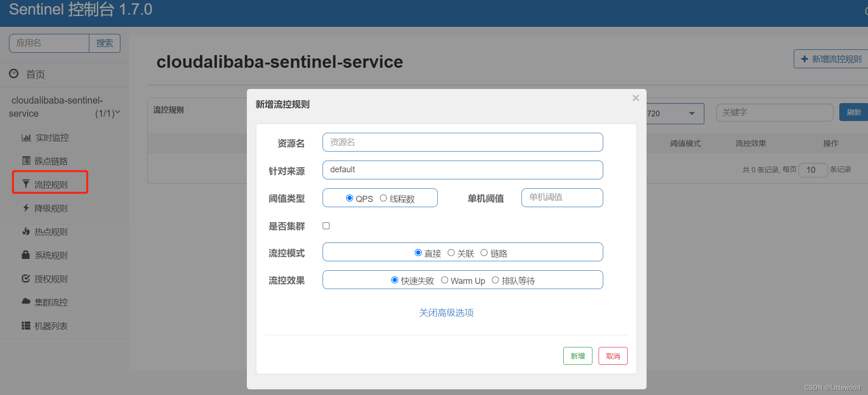Focus the 应用名 search field
Screen dimensions: 868x395
[x=49, y=43]
